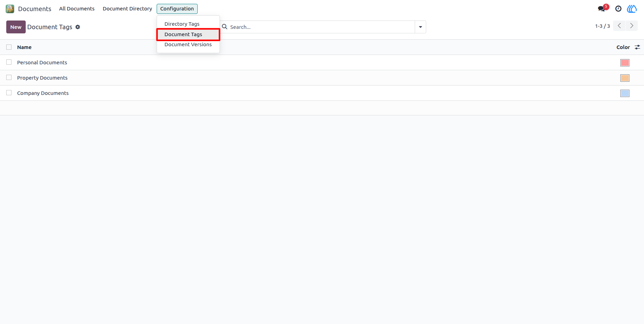This screenshot has width=644, height=324.
Task: Click the orange color swatch for Property Documents
Action: point(625,78)
